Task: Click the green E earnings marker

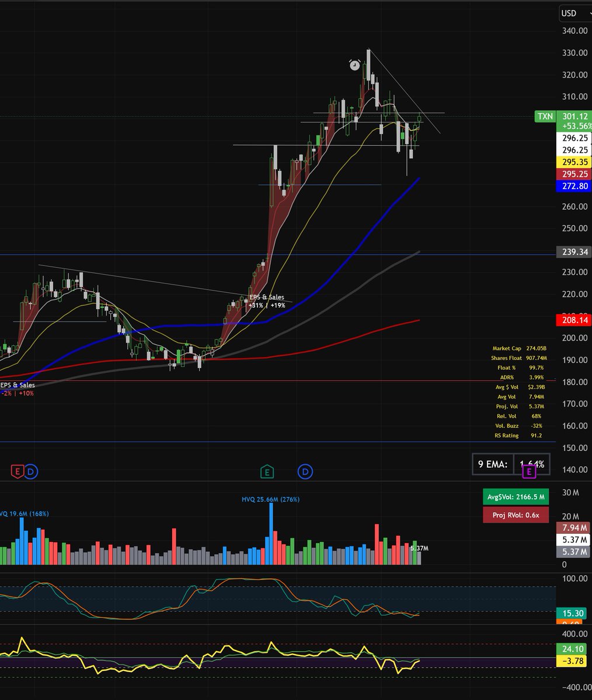Action: tap(267, 471)
